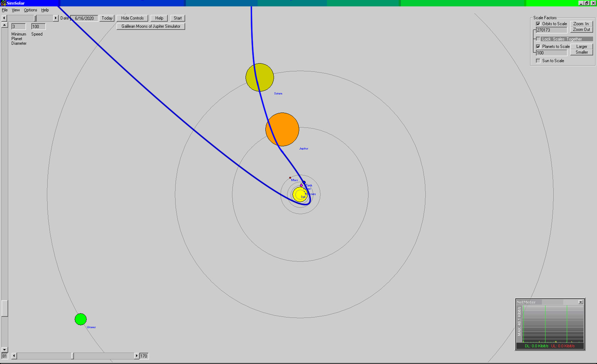Screen dimensions: 597x364
Task: Click the NetMeter traffic graph
Action: [x=553, y=324]
